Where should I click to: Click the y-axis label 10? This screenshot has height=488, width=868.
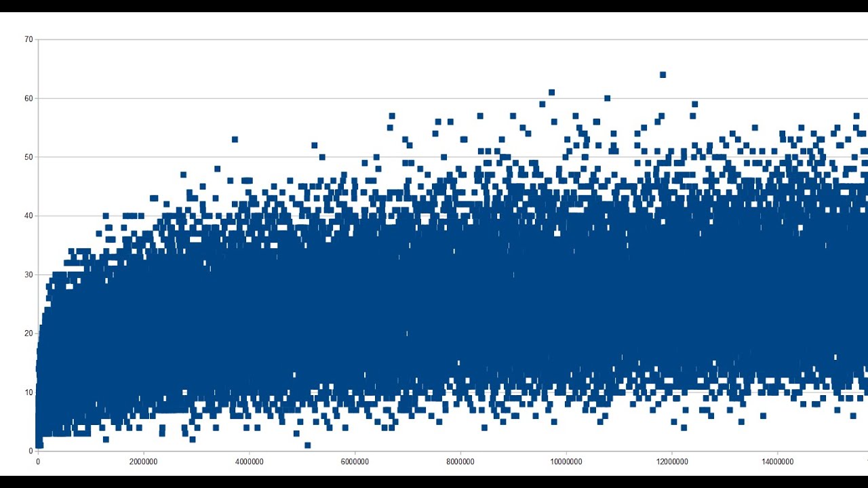point(28,392)
